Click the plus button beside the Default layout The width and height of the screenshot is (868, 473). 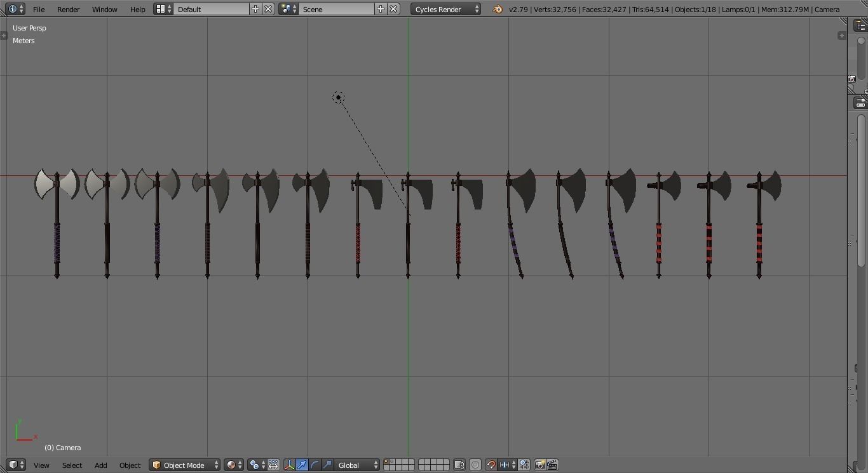[255, 9]
